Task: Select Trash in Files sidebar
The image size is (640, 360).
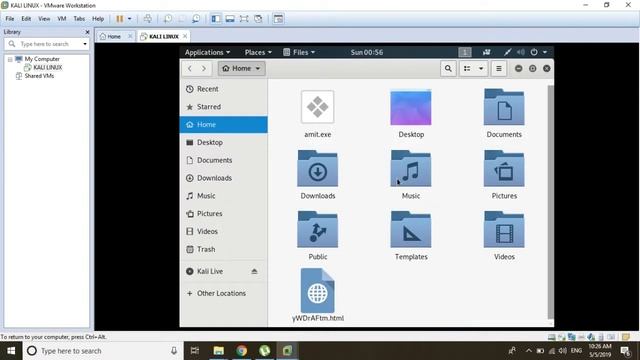Action: pyautogui.click(x=224, y=249)
